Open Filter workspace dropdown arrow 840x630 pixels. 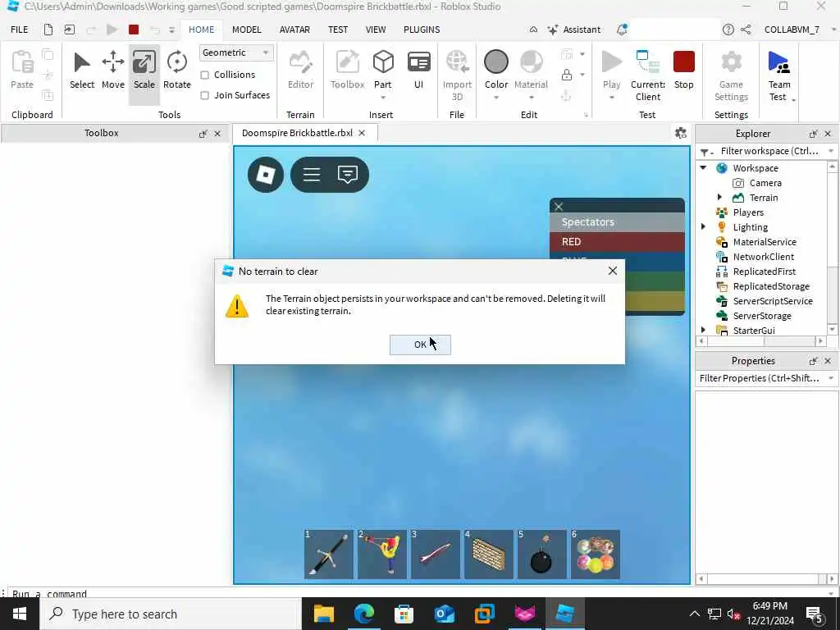[831, 152]
